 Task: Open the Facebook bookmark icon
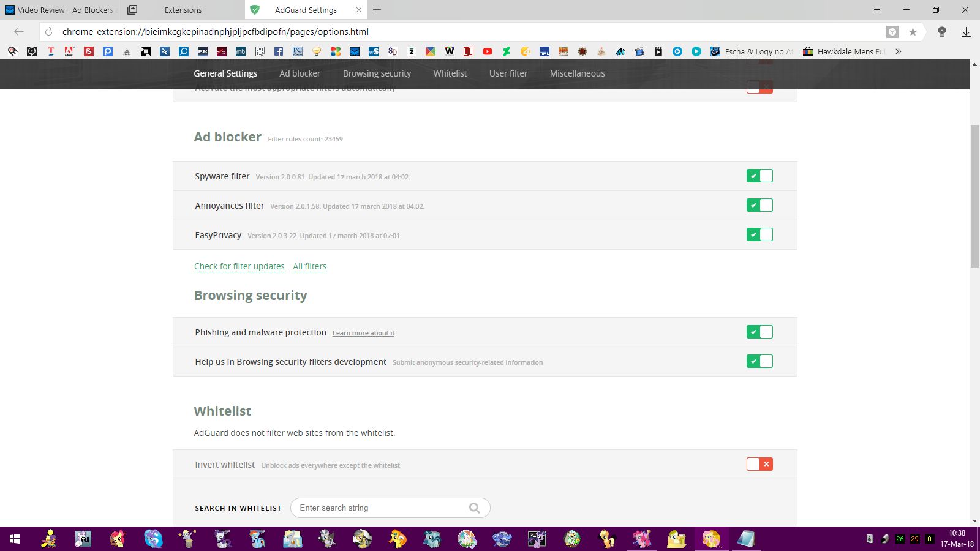pyautogui.click(x=279, y=51)
